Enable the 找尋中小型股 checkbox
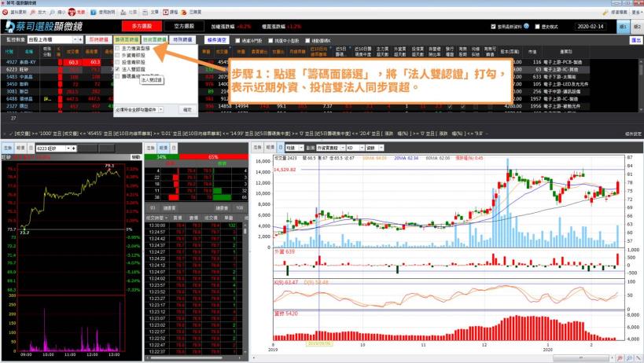This screenshot has height=363, width=644. pos(270,41)
